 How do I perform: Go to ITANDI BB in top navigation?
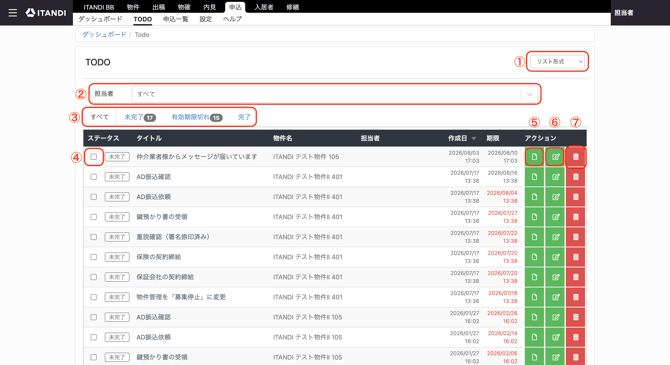[99, 7]
